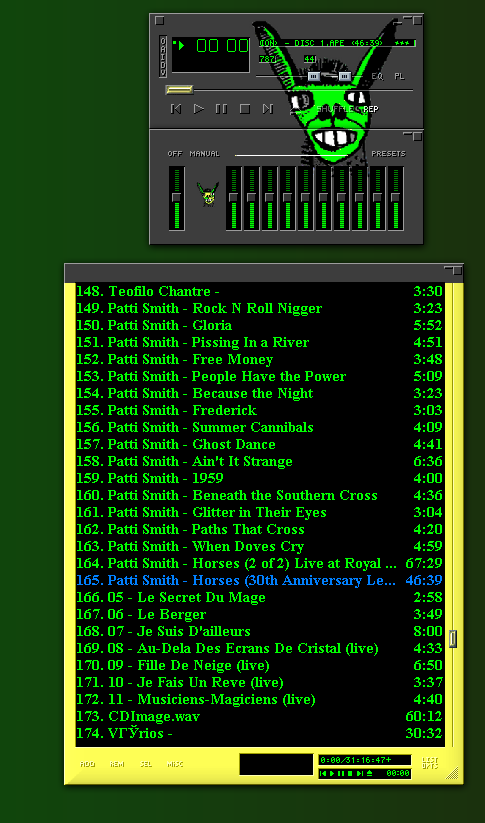The image size is (485, 823).
Task: Click the playlist total time 0:00/31:16:47+ display
Action: click(364, 760)
